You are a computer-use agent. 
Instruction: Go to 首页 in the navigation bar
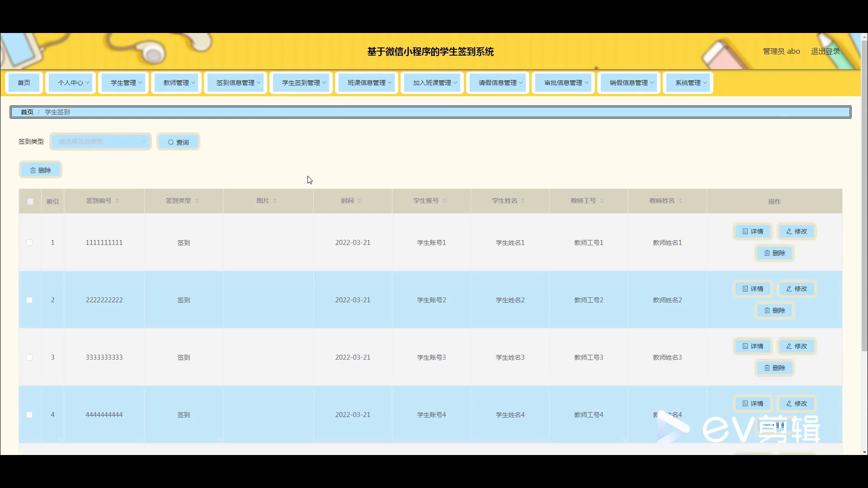[x=24, y=83]
